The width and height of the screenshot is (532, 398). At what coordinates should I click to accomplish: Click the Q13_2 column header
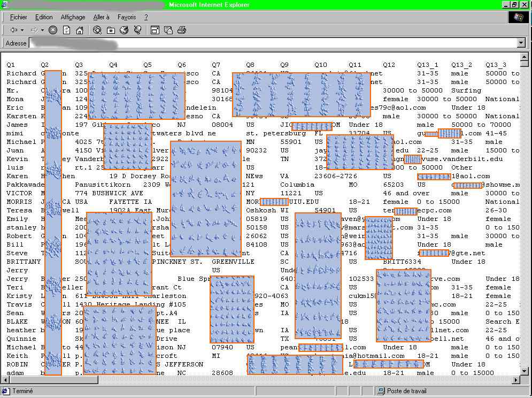click(462, 65)
